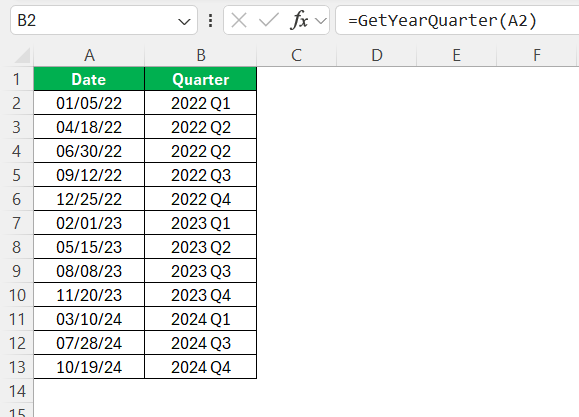Select column E header
Image resolution: width=579 pixels, height=417 pixels.
457,55
